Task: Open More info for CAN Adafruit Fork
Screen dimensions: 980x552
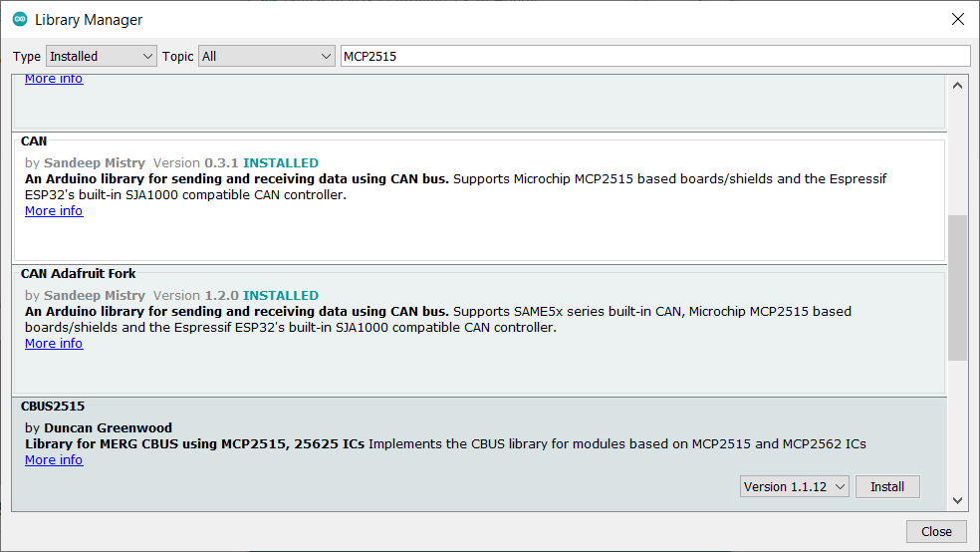Action: [x=54, y=344]
